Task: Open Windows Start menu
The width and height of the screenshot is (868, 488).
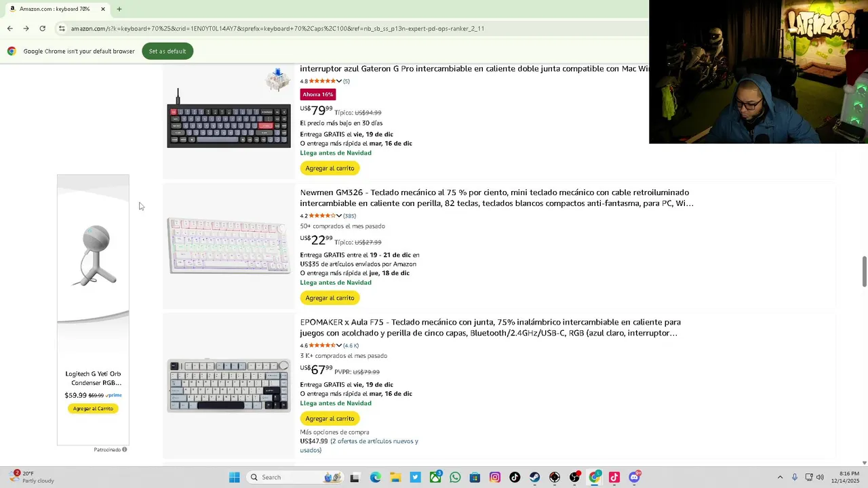Action: [x=234, y=477]
